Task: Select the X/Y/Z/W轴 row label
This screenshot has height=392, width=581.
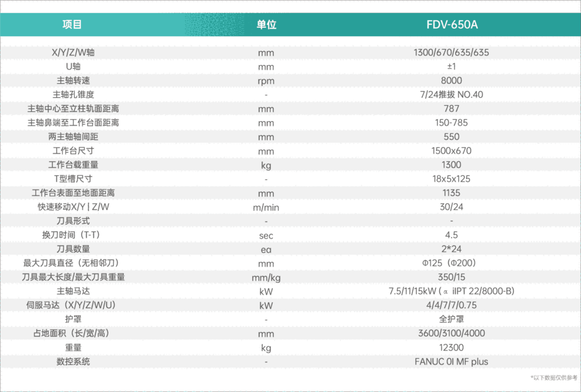Action: (x=72, y=53)
